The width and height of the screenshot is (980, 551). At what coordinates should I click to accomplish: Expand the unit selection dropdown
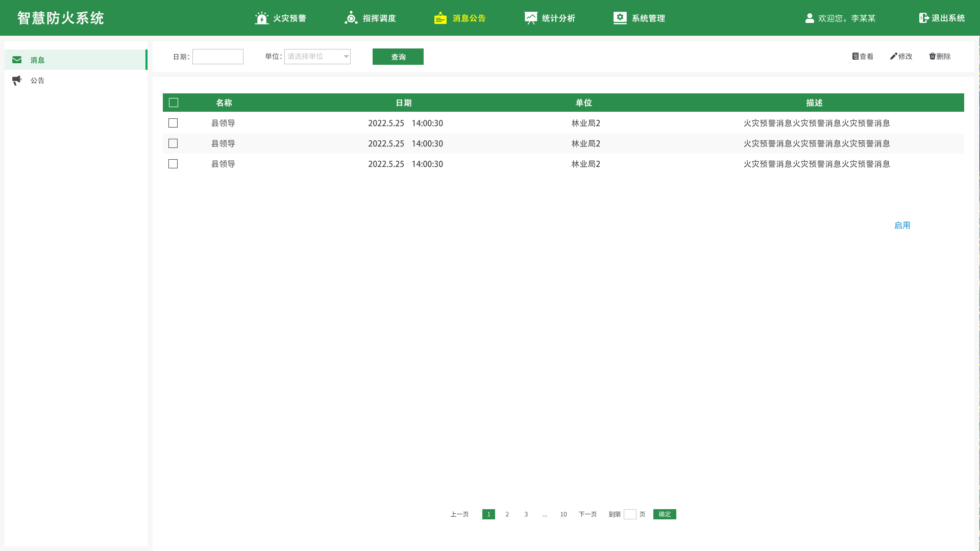[x=317, y=57]
